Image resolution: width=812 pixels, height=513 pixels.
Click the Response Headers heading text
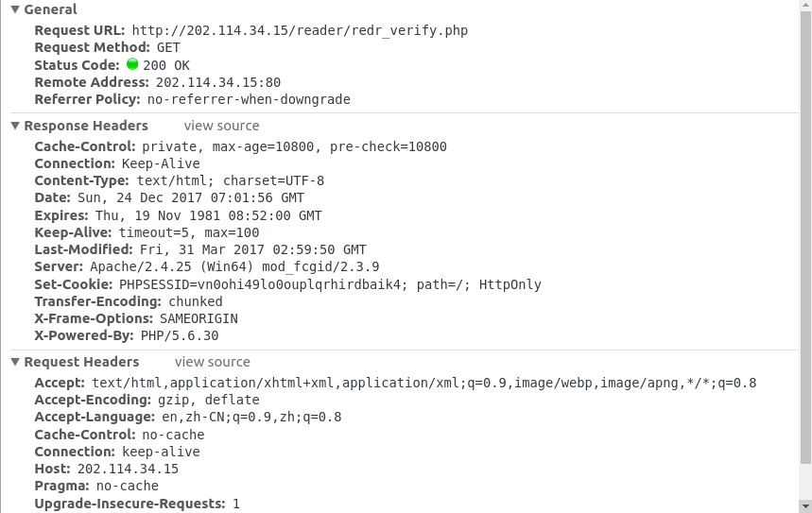86,126
